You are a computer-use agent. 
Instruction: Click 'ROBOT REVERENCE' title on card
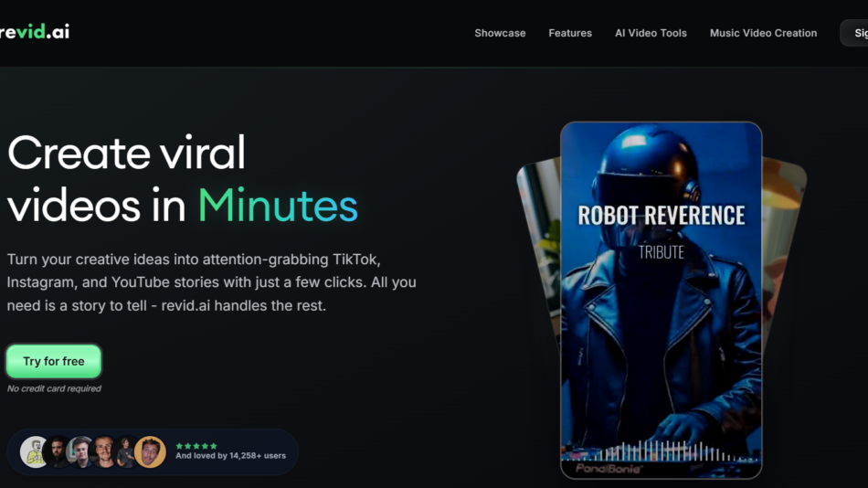[x=661, y=216]
